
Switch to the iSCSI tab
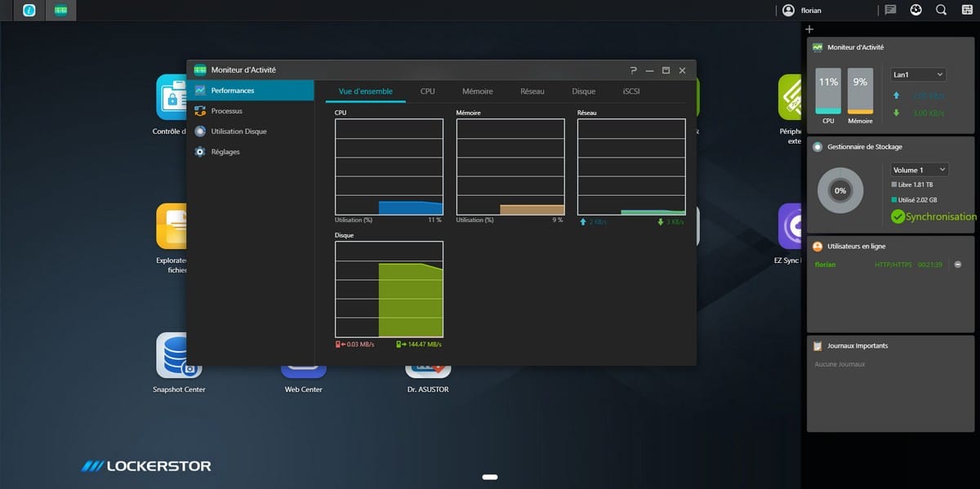(630, 91)
